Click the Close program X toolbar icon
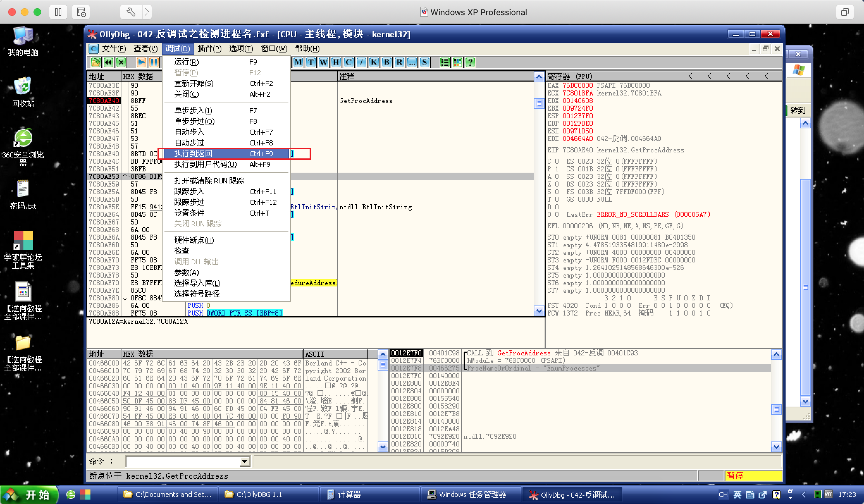 (x=121, y=62)
